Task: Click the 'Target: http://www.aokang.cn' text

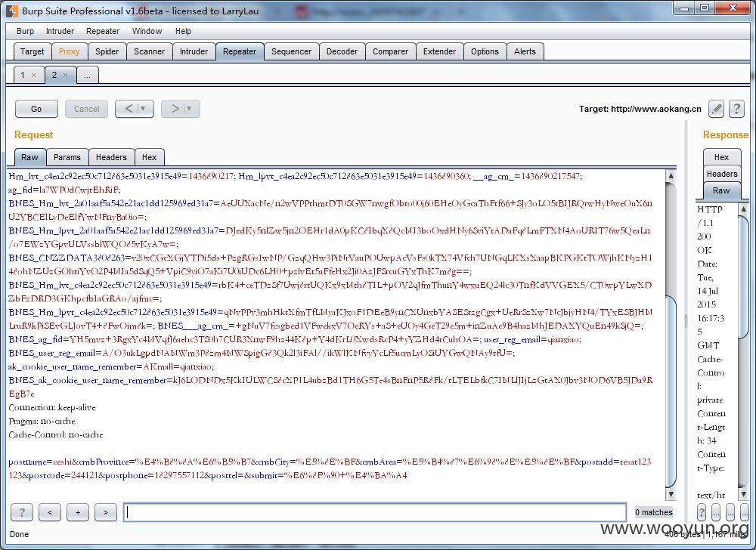Action: pyautogui.click(x=640, y=109)
